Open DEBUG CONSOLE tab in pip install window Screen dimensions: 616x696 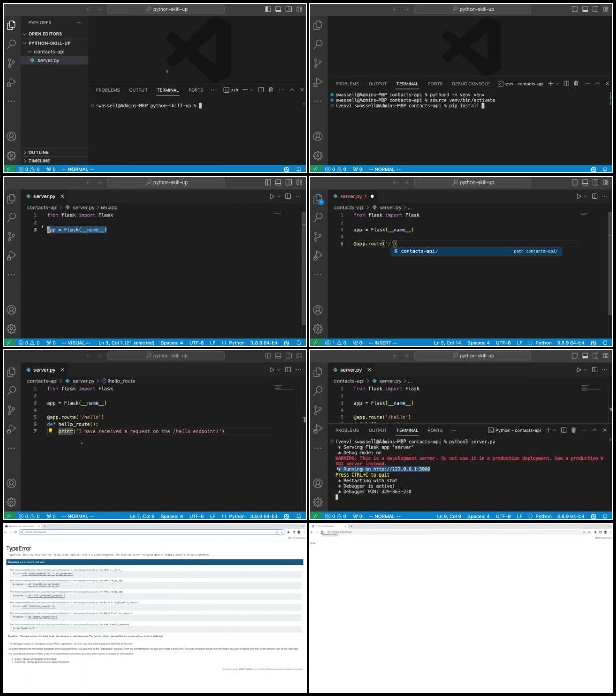point(470,84)
